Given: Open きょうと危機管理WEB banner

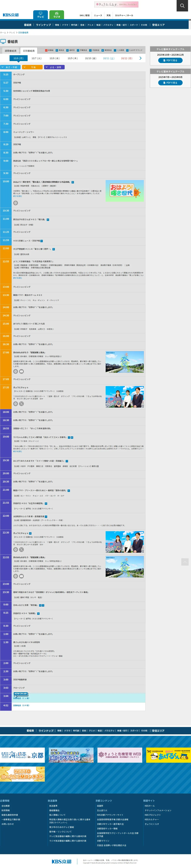Looking at the screenshot, I should pos(120,755).
